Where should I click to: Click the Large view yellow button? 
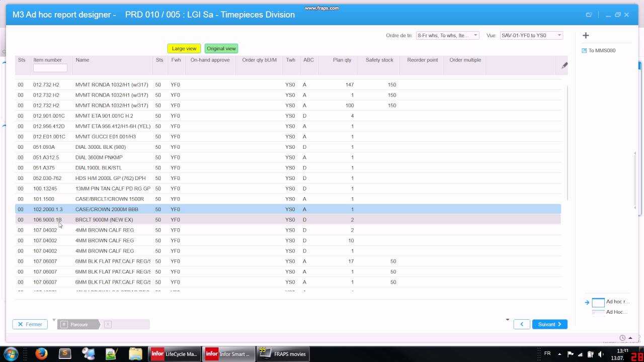184,48
